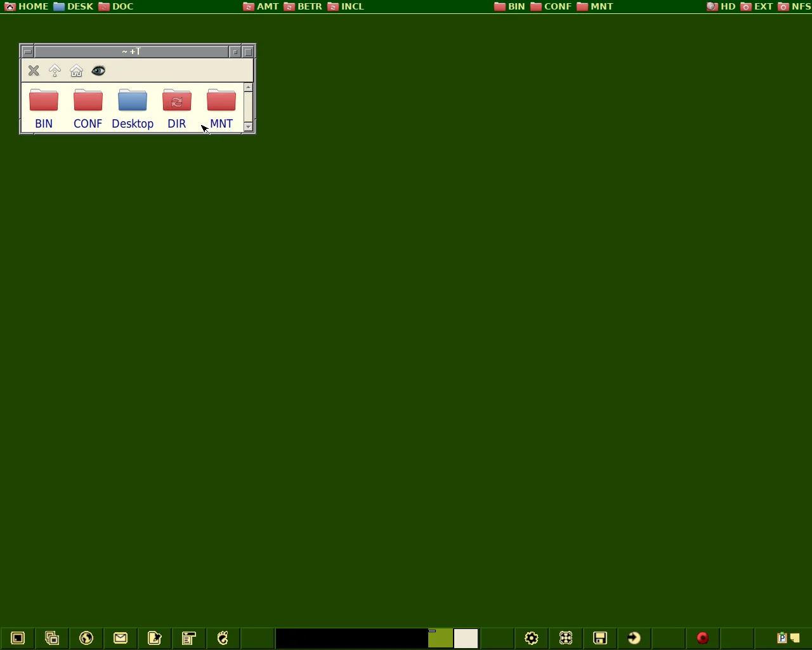Open HOME shortcut in top panel
The image size is (812, 650).
[x=27, y=6]
